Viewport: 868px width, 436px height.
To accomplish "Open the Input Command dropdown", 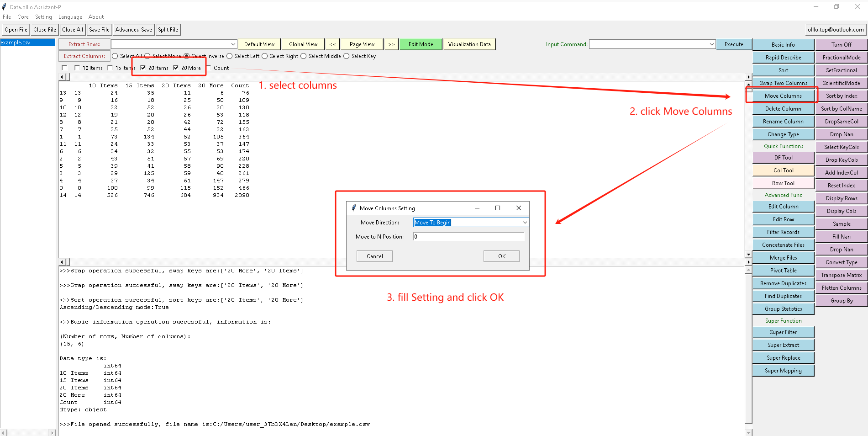I will pos(711,44).
